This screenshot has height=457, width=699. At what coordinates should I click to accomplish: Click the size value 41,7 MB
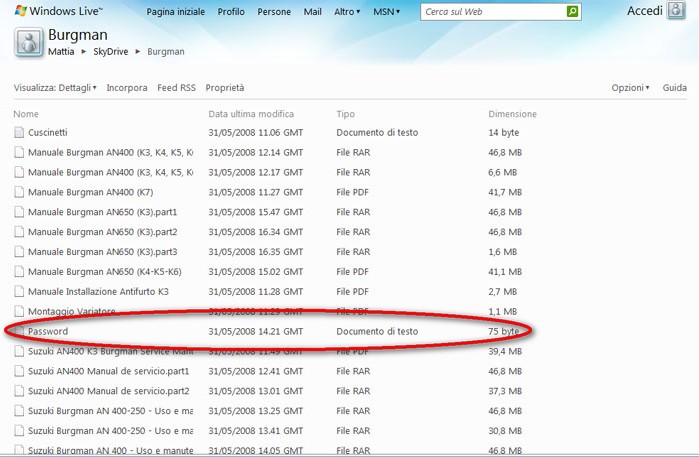coord(505,192)
